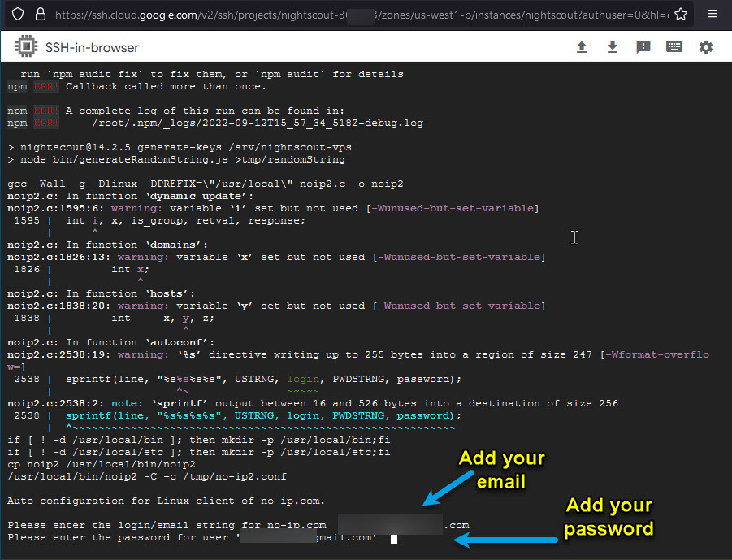Click the 'Add your email' annotation
Viewport: 732px width, 560px height.
pos(501,470)
